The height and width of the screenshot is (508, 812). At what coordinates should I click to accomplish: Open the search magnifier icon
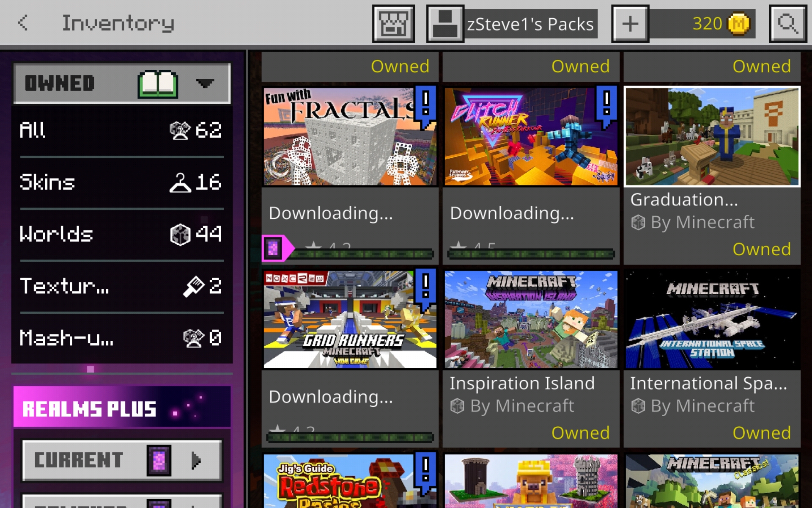tap(787, 24)
